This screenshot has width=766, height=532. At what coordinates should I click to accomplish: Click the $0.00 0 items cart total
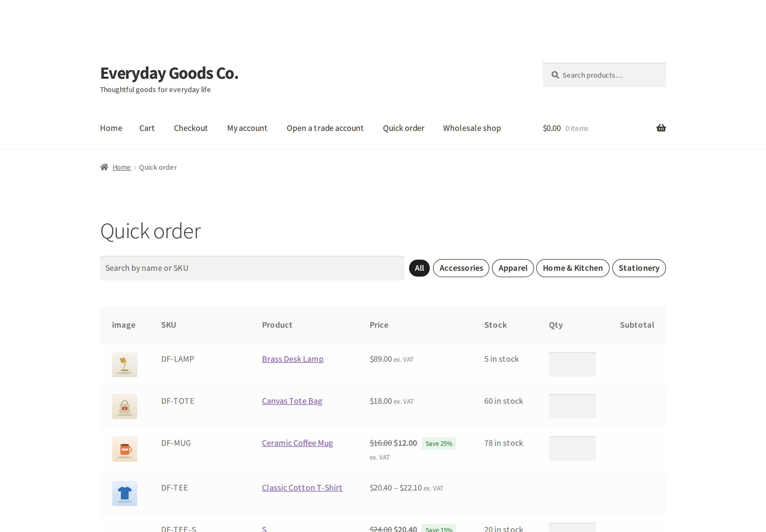click(565, 128)
